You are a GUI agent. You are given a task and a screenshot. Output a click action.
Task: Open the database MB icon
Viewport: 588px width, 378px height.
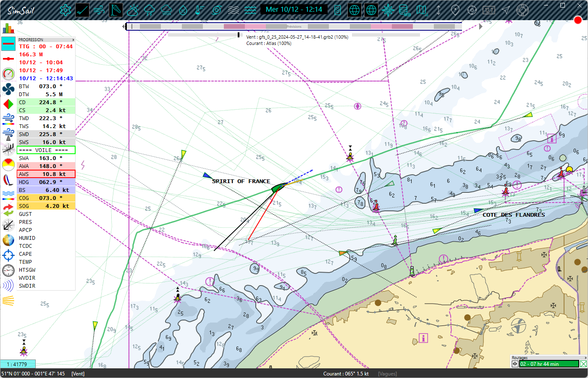tap(404, 10)
